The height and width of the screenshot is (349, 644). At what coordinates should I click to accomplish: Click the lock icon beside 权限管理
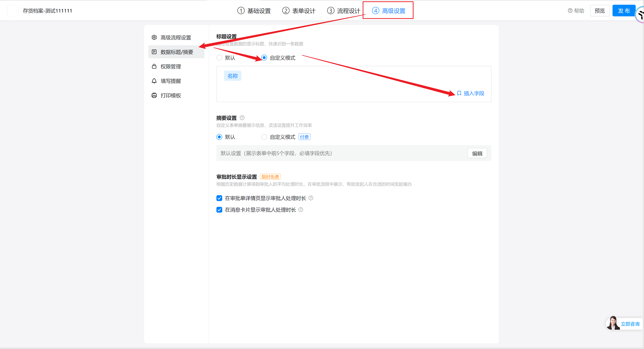click(x=154, y=66)
